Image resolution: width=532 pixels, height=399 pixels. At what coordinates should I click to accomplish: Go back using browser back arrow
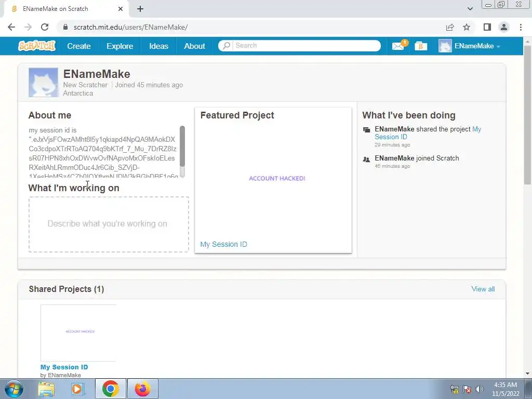pyautogui.click(x=11, y=27)
